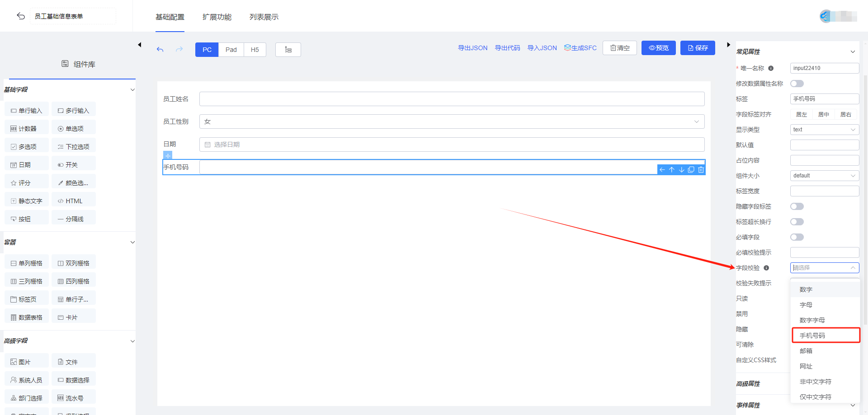
Task: Move the selected field up with up arrow
Action: point(672,170)
